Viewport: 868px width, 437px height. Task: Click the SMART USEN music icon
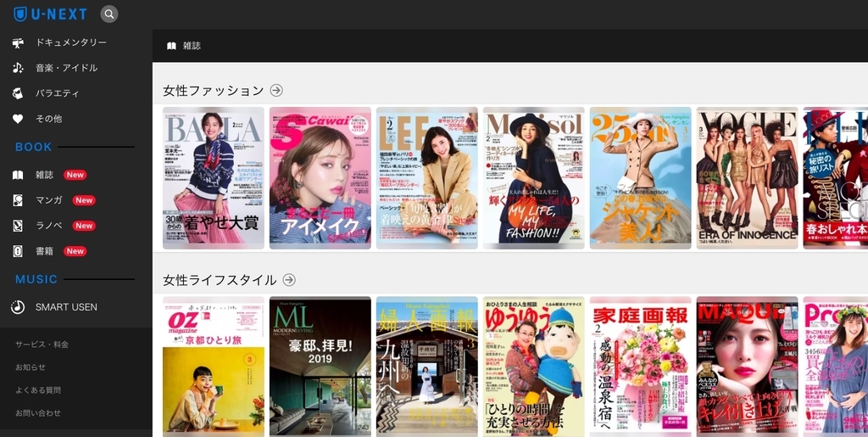point(19,307)
